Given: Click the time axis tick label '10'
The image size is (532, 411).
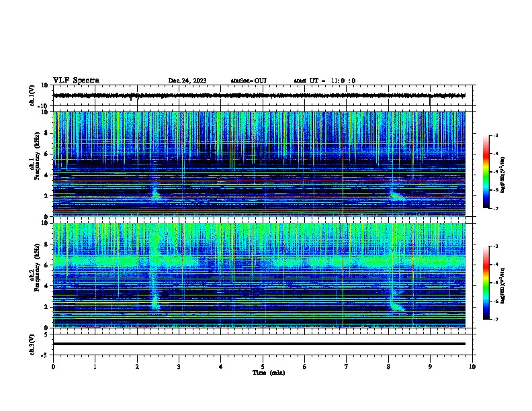Looking at the screenshot, I should pos(472,367).
